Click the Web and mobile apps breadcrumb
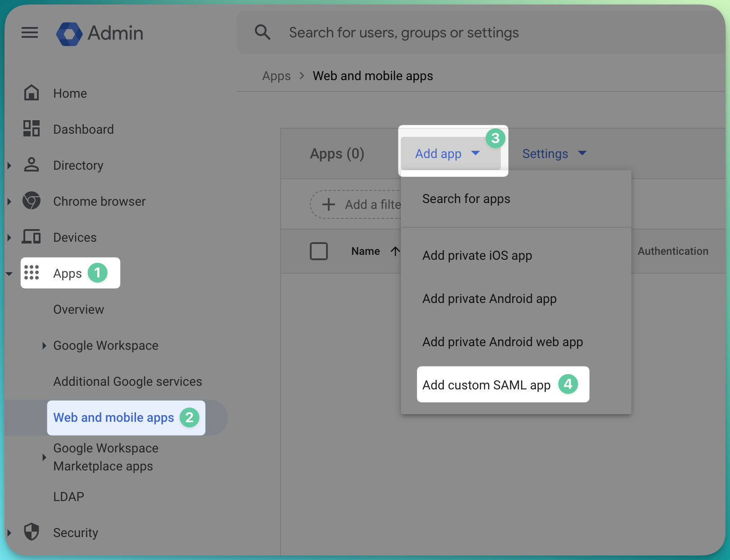Image resolution: width=730 pixels, height=560 pixels. tap(373, 76)
